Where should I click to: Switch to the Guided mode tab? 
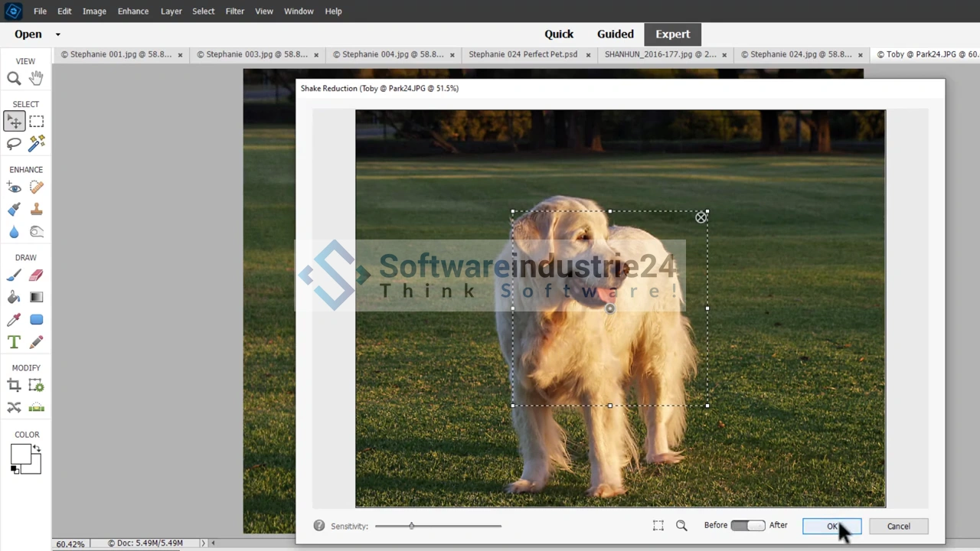tap(615, 34)
